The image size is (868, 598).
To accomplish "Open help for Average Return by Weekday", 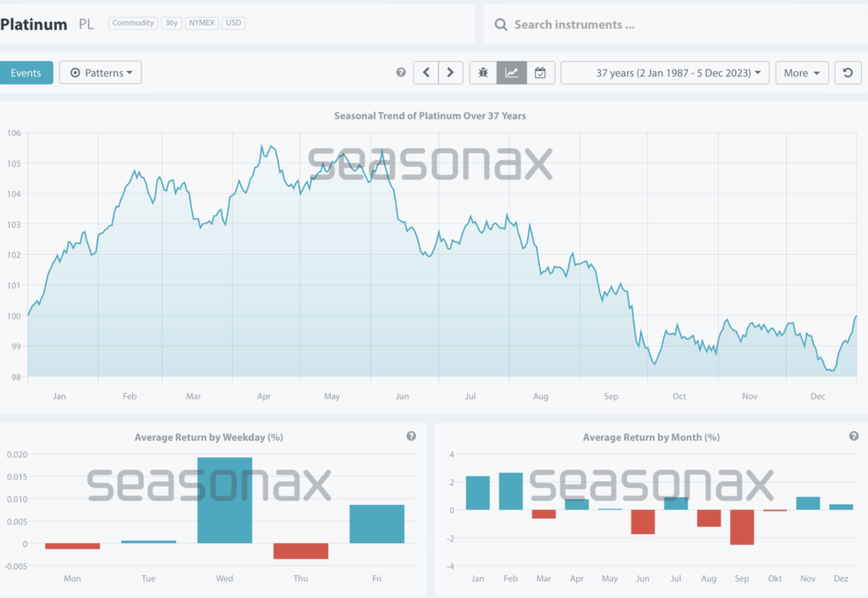I will click(411, 436).
